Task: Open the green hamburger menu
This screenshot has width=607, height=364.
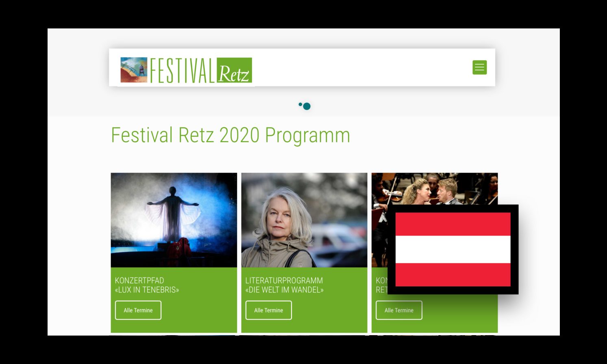Action: coord(479,67)
